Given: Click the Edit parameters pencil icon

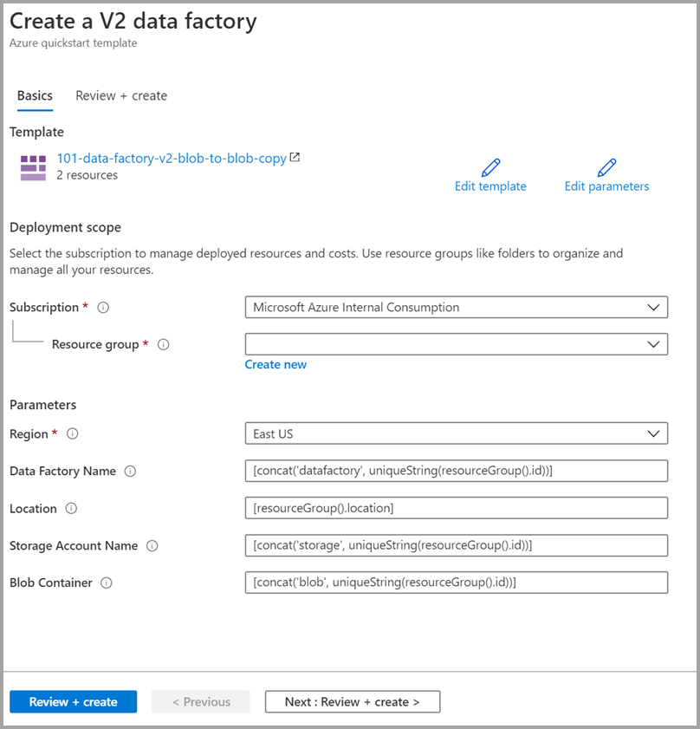Looking at the screenshot, I should click(x=607, y=167).
